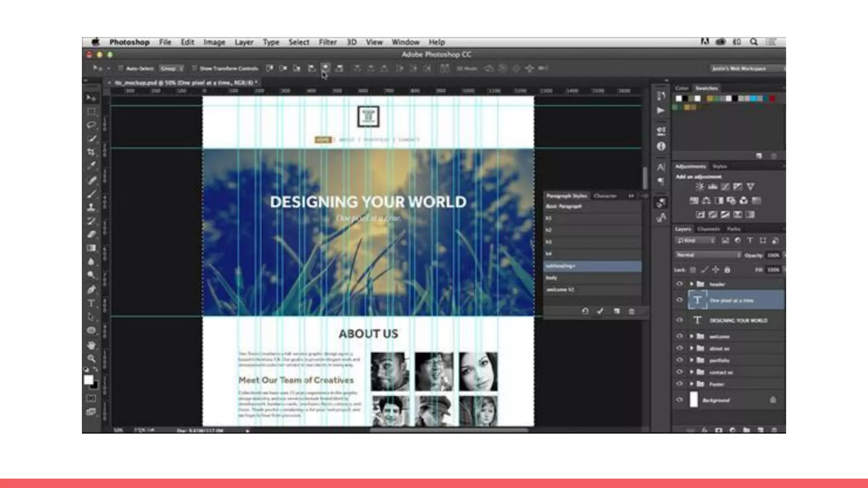Viewport: 868px width, 488px height.
Task: Expand the header layer group
Action: click(x=691, y=284)
